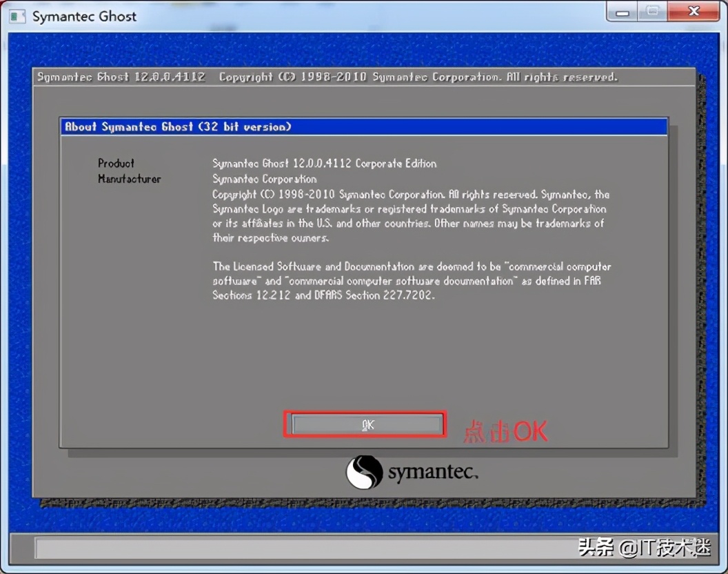
Task: Click the Symantec Ghost window title icon
Action: point(17,17)
